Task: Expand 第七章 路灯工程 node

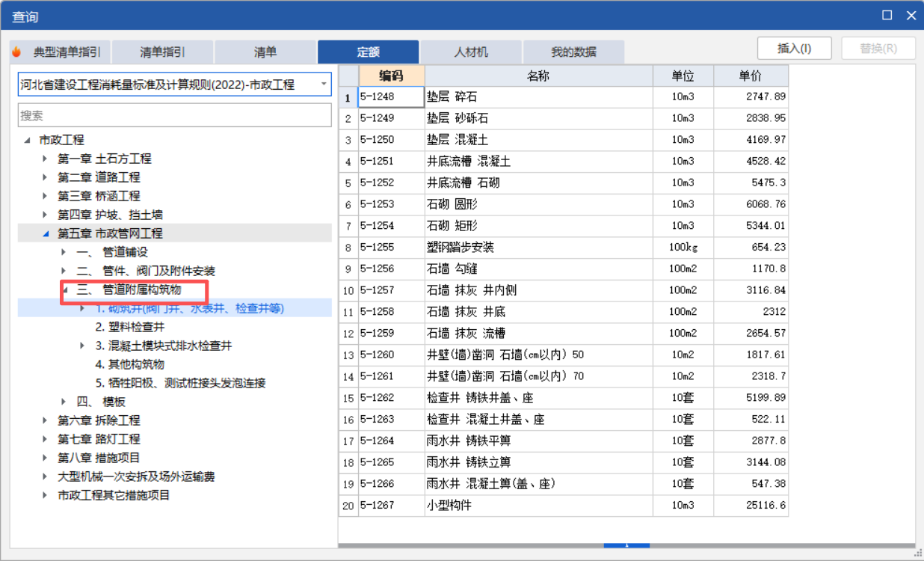Action: [45, 439]
